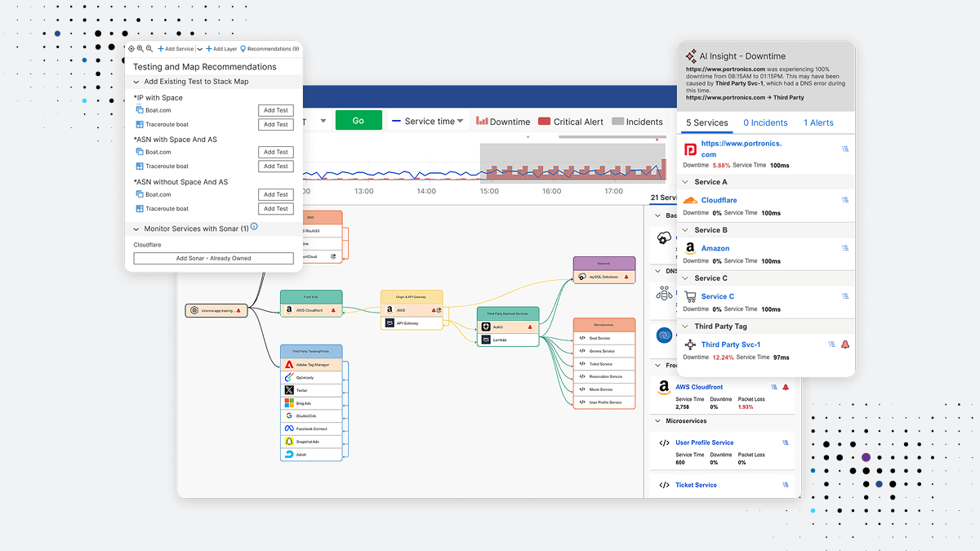The width and height of the screenshot is (980, 551).
Task: Click the API Gateway icon node
Action: point(390,323)
